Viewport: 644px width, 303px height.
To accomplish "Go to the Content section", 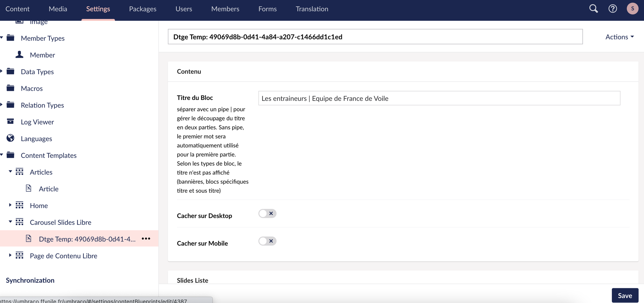I will [x=18, y=9].
